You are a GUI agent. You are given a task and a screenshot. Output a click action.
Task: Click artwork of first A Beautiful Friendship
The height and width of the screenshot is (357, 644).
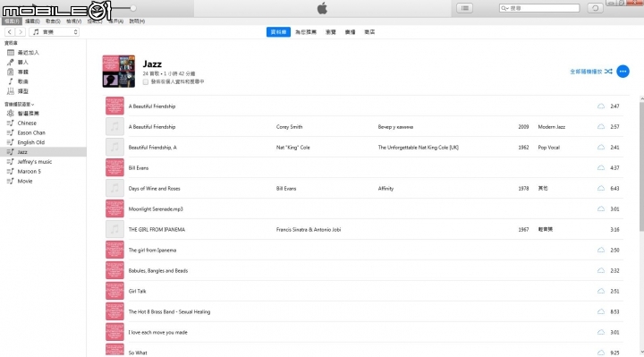click(114, 106)
